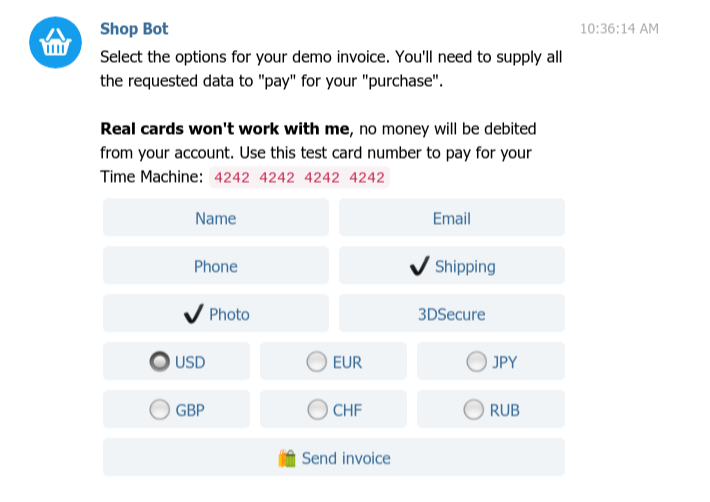Enable the Email requirement option
The image size is (710, 502).
click(452, 218)
